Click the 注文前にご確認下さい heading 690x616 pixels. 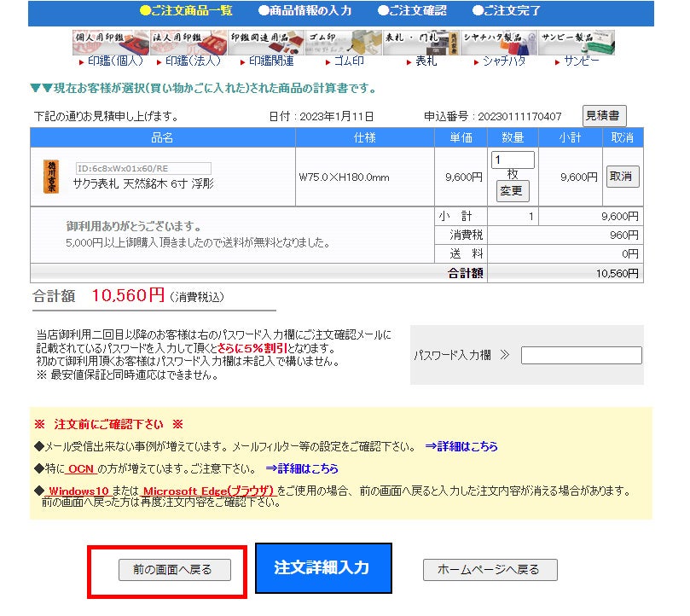[108, 425]
